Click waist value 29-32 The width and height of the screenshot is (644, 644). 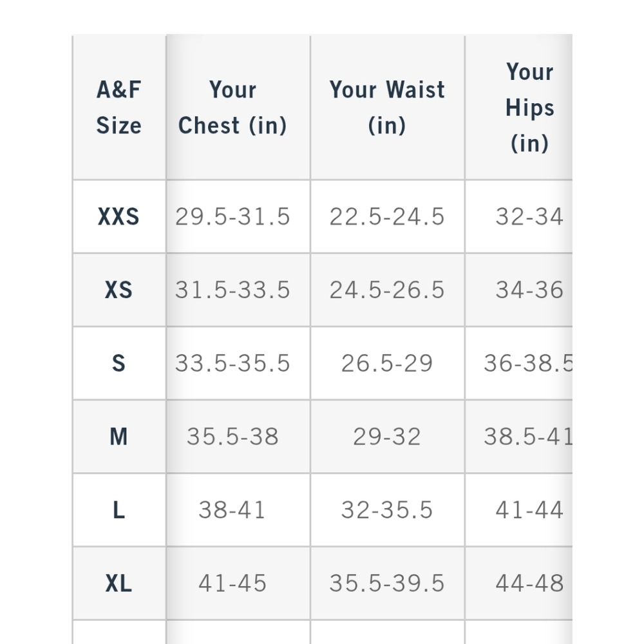pyautogui.click(x=387, y=437)
